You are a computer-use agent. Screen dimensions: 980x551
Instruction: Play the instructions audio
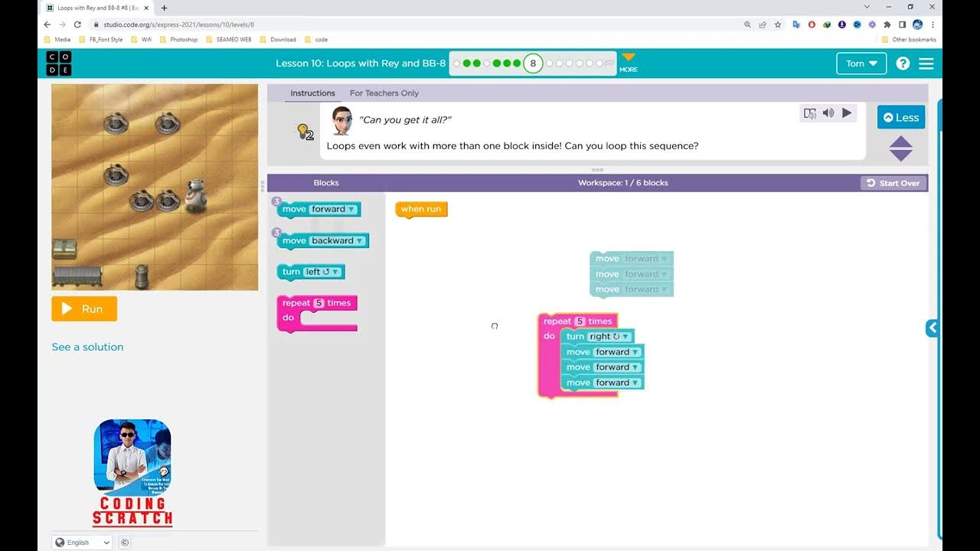pyautogui.click(x=847, y=113)
